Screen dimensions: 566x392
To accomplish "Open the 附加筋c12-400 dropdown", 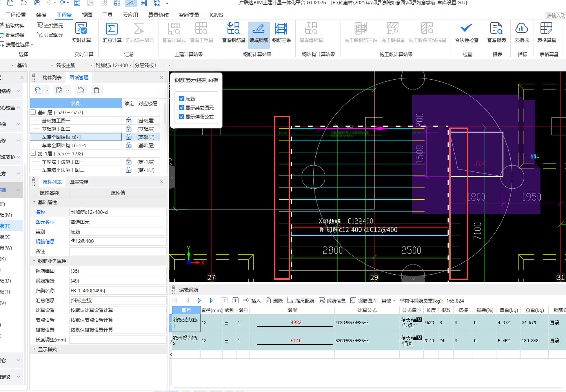I will point(113,65).
